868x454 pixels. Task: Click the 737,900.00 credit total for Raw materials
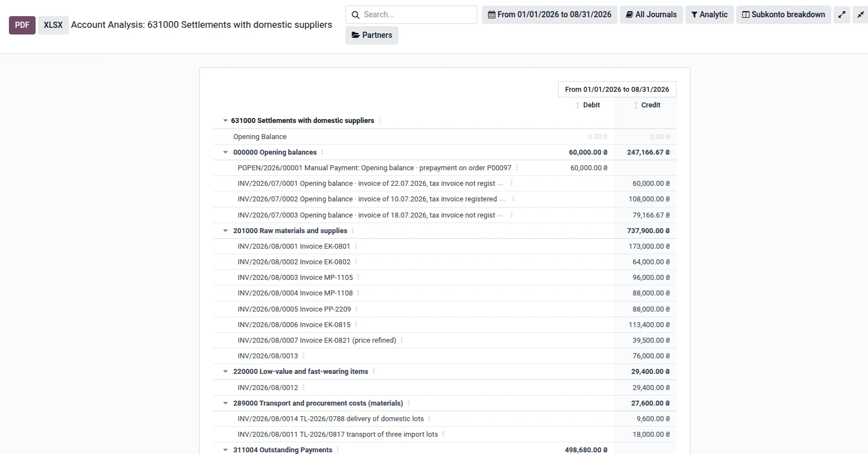point(648,231)
